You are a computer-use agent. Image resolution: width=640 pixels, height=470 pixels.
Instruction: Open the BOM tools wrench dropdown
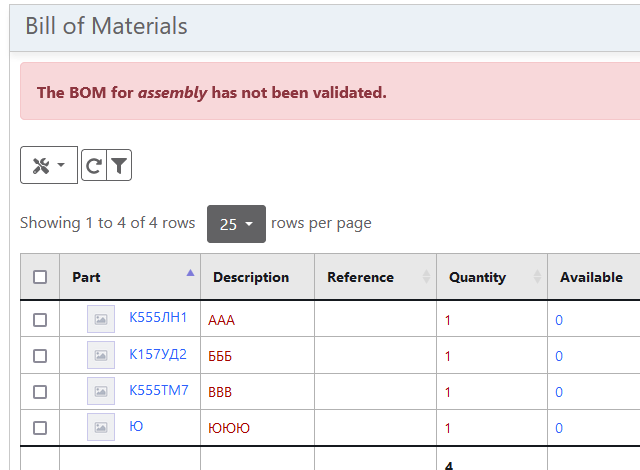49,165
